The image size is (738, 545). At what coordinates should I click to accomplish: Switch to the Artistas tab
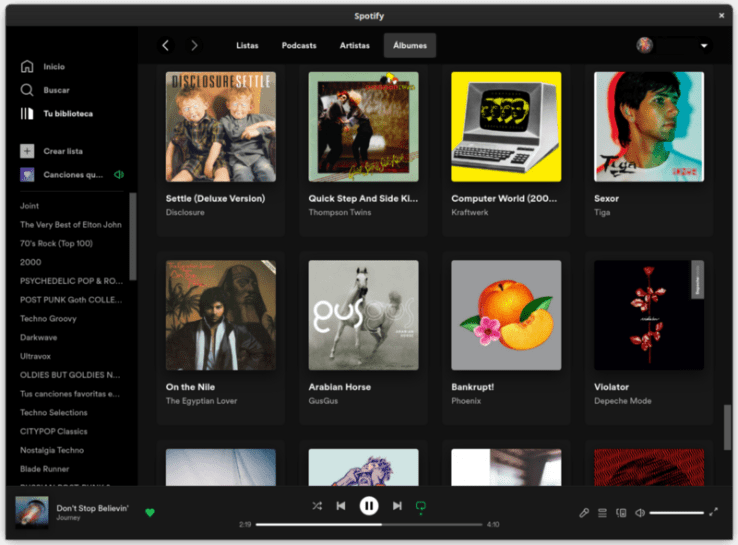354,45
